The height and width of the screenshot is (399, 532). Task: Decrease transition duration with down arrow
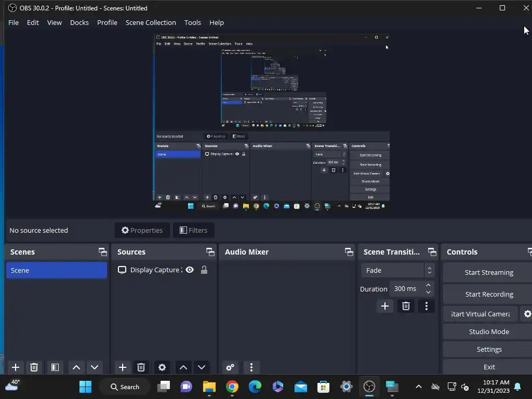click(428, 292)
